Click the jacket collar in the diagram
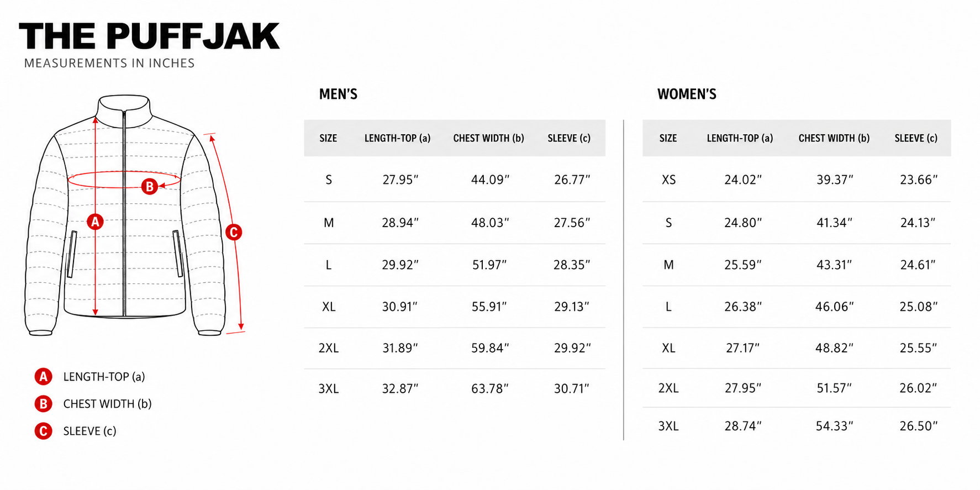This screenshot has height=490, width=980. click(x=124, y=108)
